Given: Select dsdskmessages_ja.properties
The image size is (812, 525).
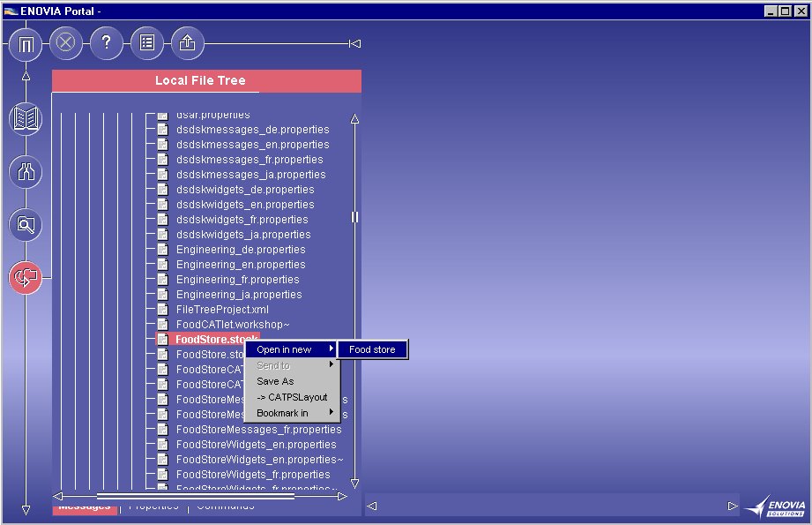Looking at the screenshot, I should click(251, 175).
